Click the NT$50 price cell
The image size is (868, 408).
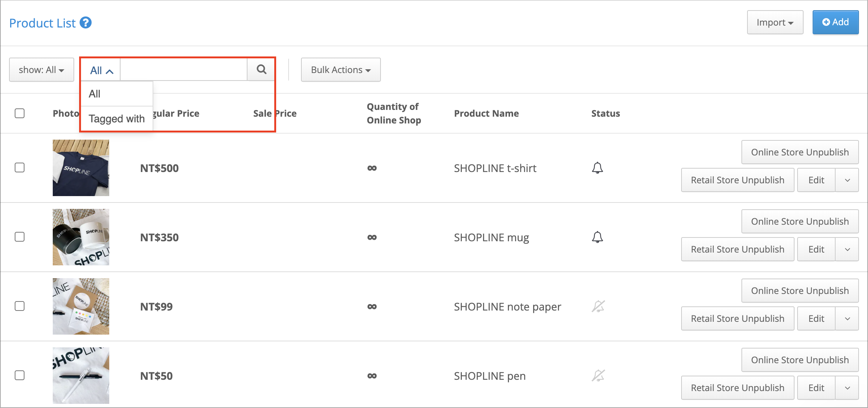coord(156,376)
